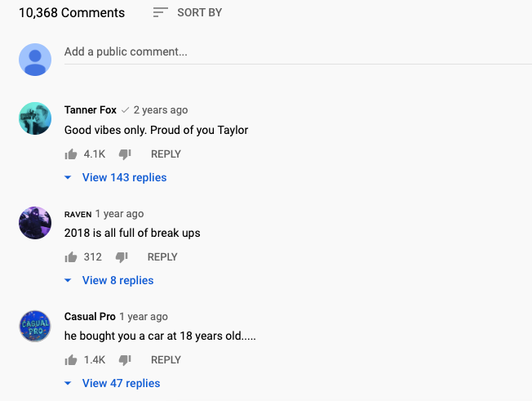Viewport: 532px width, 401px height.
Task: Open RAVEN's channel name link
Action: [x=78, y=214]
